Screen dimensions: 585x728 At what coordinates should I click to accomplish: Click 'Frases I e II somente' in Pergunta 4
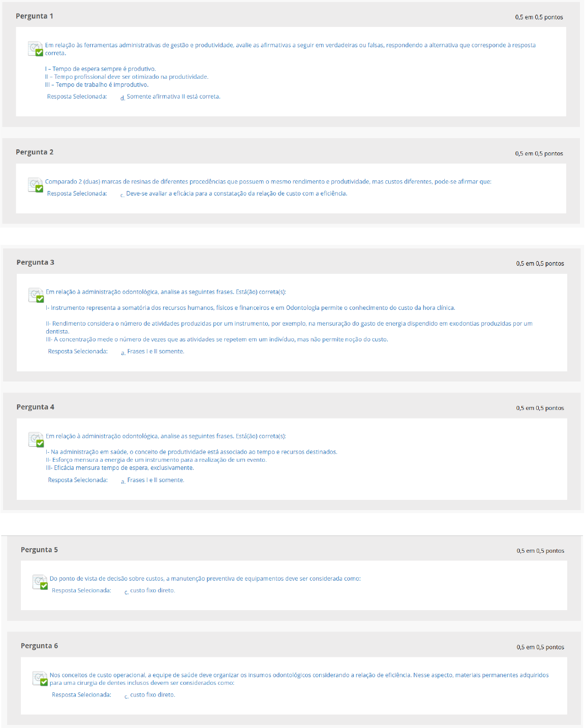coord(156,480)
